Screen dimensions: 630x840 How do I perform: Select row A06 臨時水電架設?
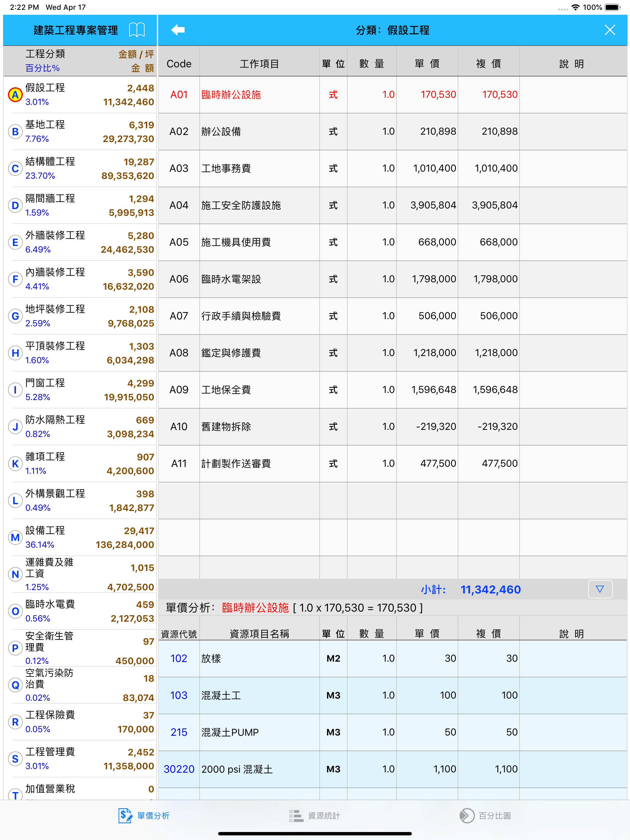pos(393,279)
